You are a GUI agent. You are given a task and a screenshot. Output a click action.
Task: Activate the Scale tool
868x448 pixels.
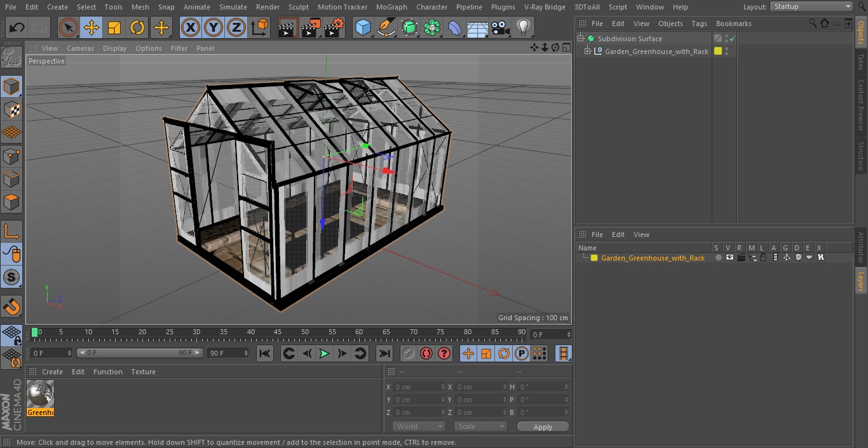[x=114, y=27]
